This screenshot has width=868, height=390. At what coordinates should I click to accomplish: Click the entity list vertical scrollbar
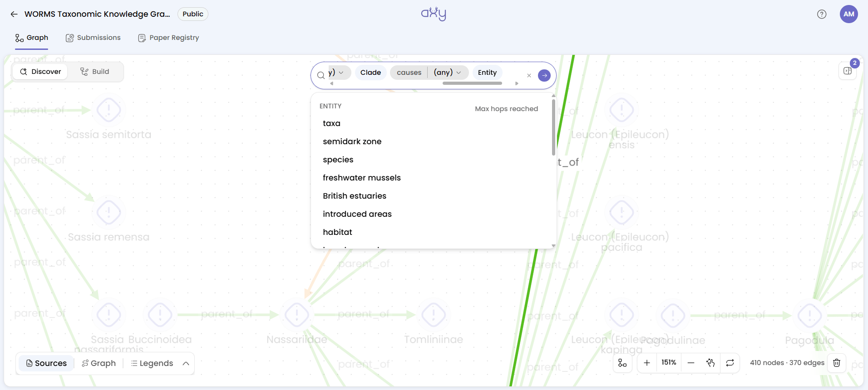pos(553,127)
